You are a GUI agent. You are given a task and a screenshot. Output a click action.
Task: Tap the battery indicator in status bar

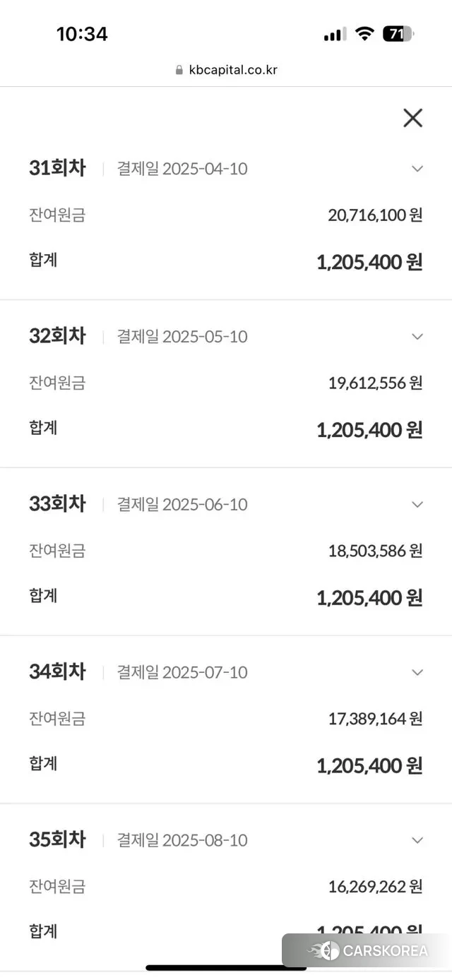[x=398, y=34]
